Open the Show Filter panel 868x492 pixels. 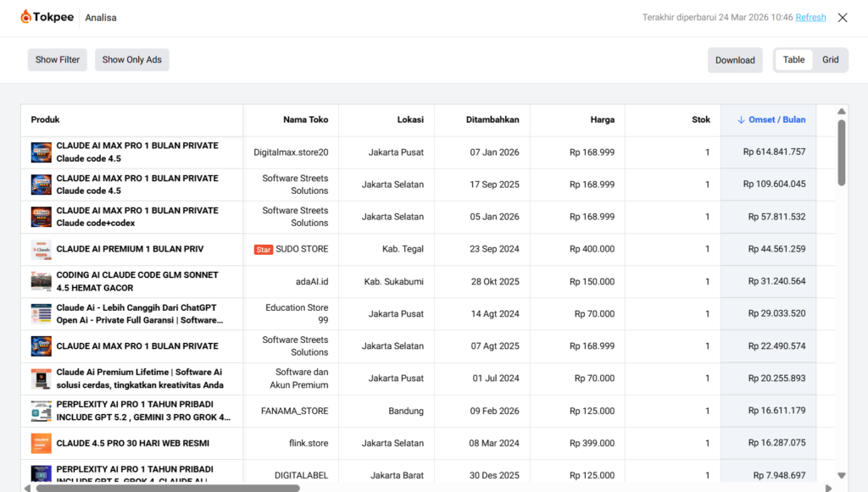[x=58, y=60]
